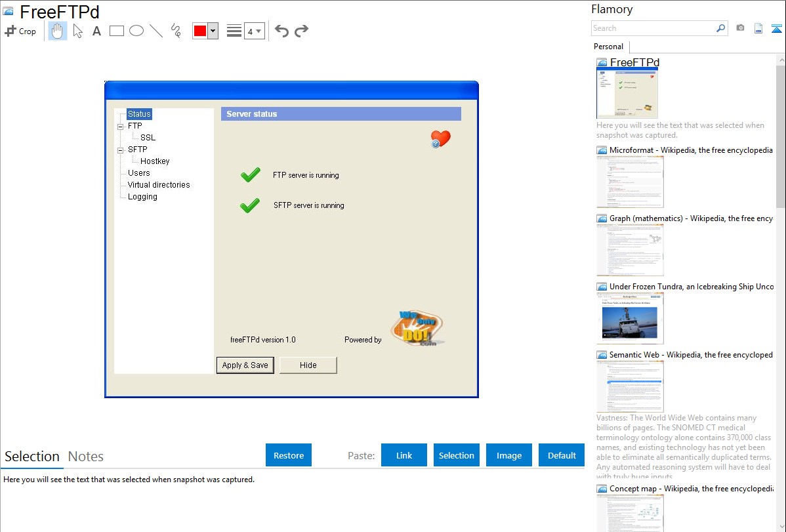Open Logging in the settings tree
Screen dimensions: 786x532
(142, 197)
